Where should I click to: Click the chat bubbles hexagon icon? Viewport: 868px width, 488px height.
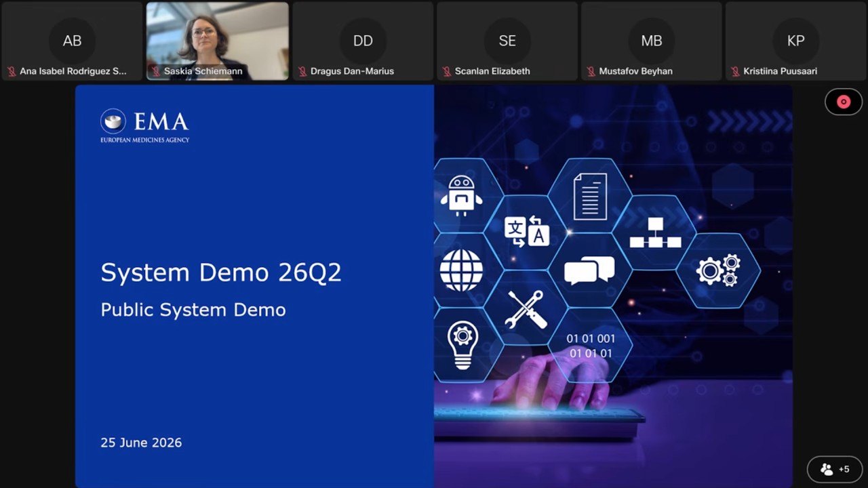click(590, 270)
